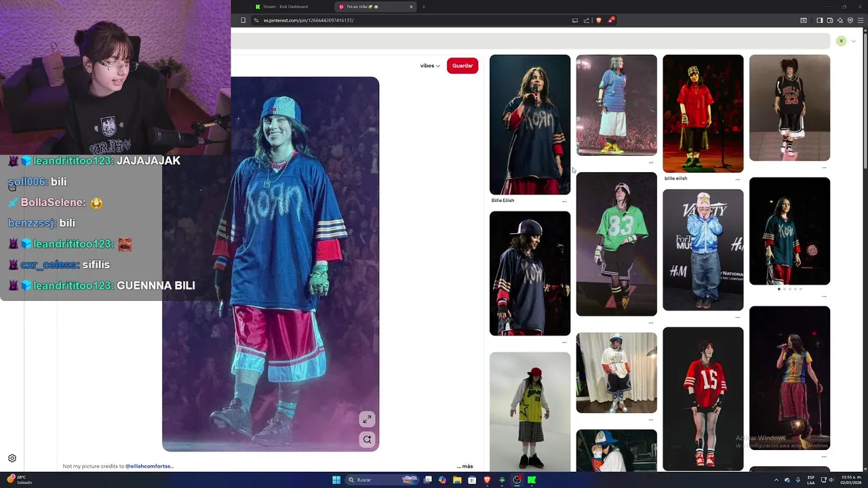The width and height of the screenshot is (868, 488).
Task: Open the dark Korn jersey side-profile pin
Action: [530, 273]
